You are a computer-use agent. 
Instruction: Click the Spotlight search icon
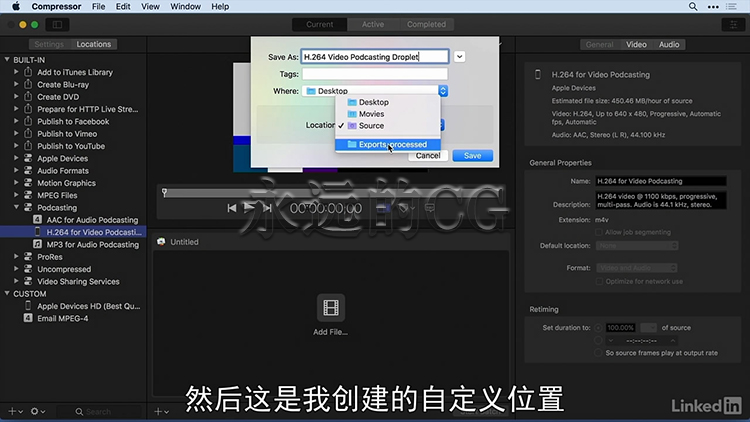pos(693,7)
